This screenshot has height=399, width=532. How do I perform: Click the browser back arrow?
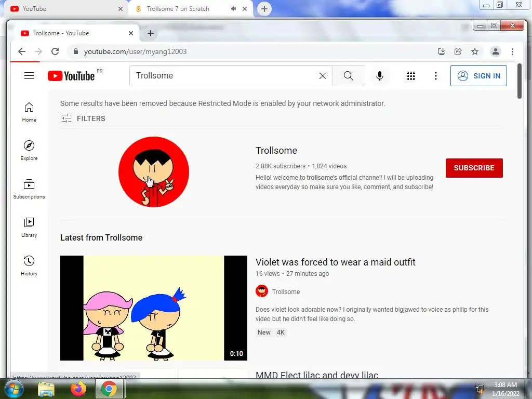pos(22,51)
